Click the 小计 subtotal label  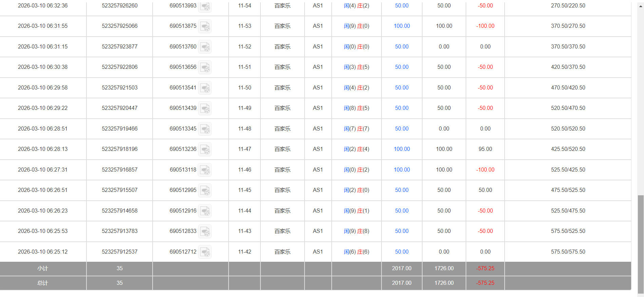pos(43,269)
